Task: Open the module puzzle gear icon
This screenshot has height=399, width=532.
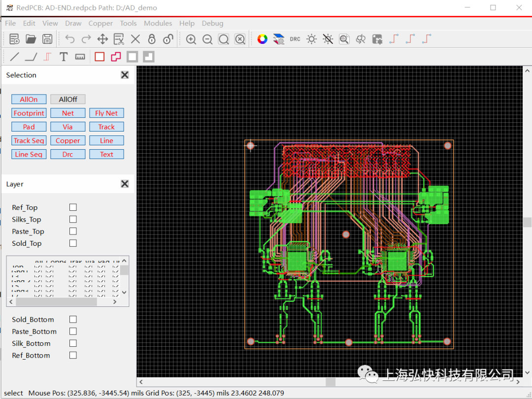Action: click(377, 39)
